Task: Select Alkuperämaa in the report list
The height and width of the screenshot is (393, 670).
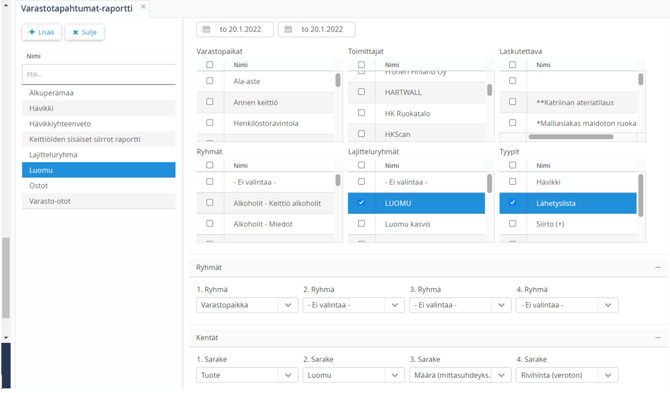Action: 99,93
